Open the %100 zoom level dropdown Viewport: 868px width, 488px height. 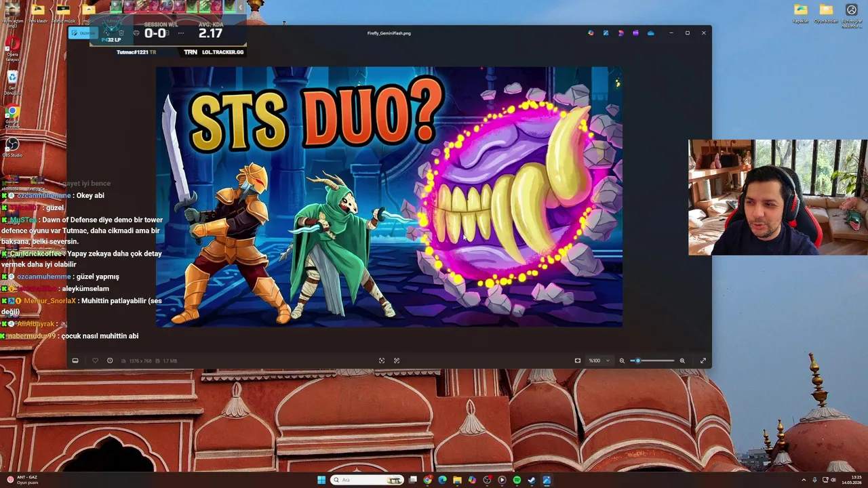tap(599, 361)
